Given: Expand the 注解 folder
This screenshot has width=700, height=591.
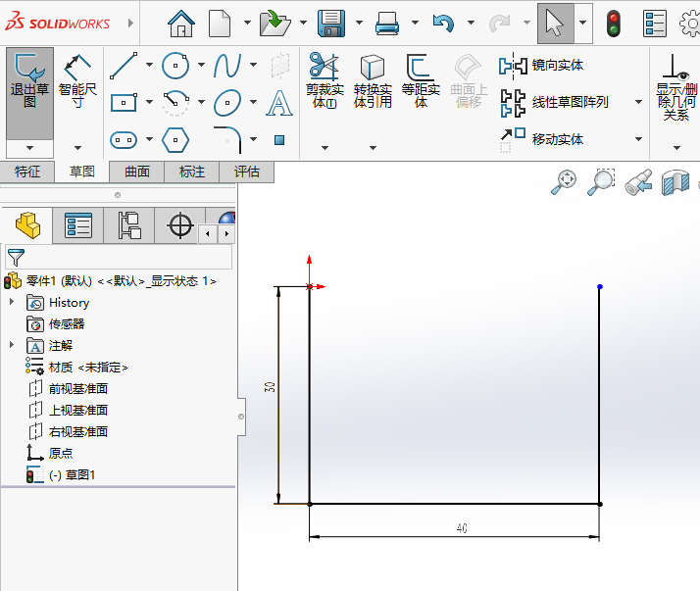Looking at the screenshot, I should point(12,345).
